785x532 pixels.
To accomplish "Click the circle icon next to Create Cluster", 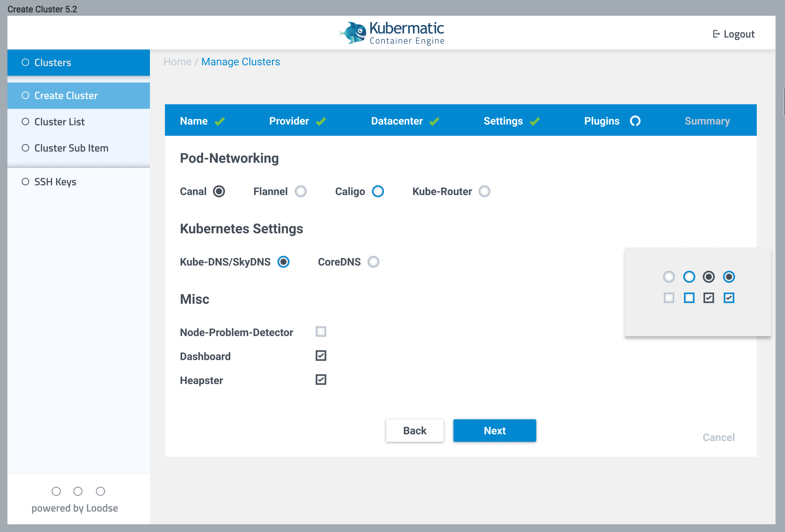I will (25, 95).
